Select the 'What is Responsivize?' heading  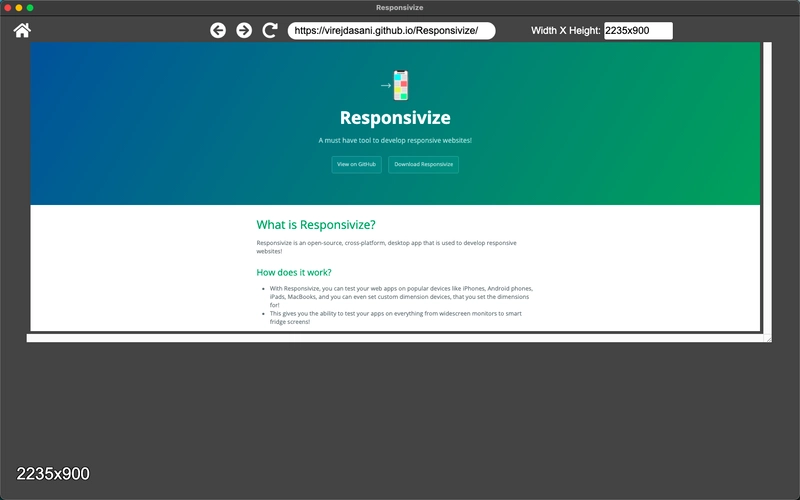[316, 224]
